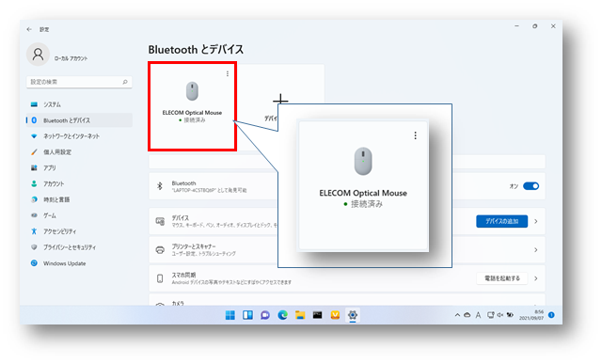Expand the プリンターとスキャナー row chevron

[x=536, y=250]
